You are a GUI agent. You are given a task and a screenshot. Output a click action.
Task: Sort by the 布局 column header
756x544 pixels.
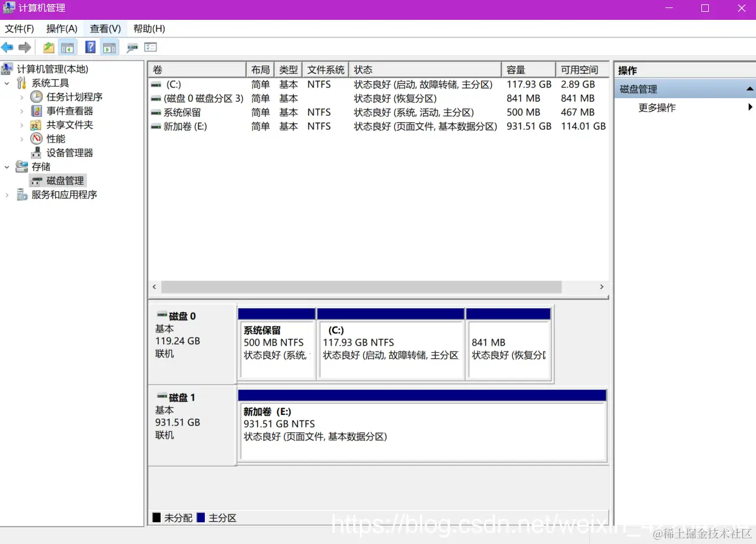(x=260, y=69)
